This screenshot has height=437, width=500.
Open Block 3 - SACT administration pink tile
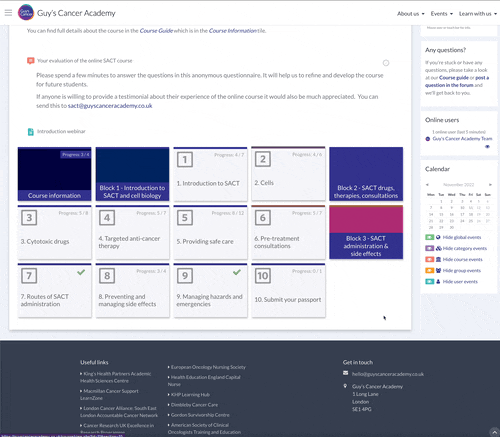(366, 232)
